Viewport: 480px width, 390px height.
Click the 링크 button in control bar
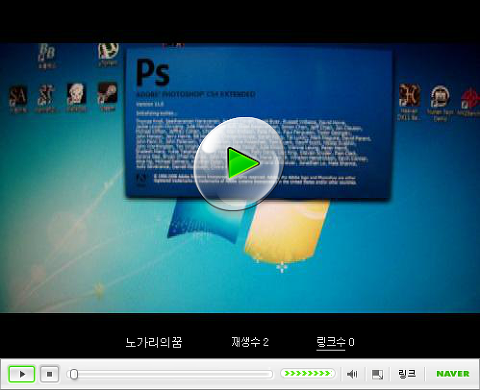tap(407, 374)
